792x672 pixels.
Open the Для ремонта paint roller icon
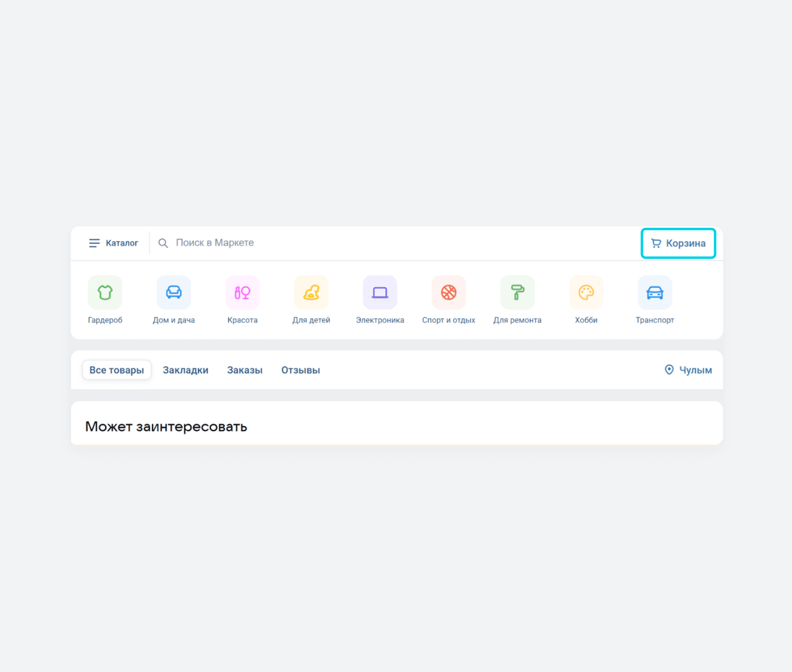pos(517,292)
